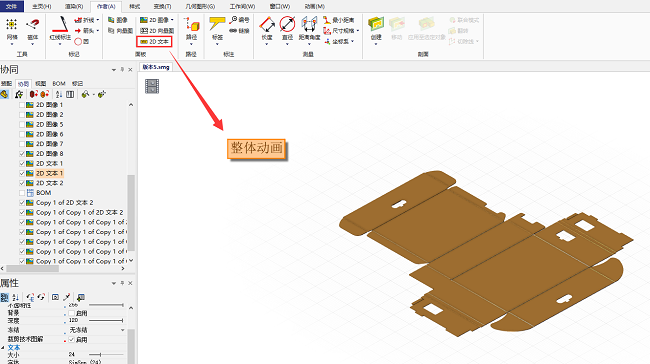Click the Minimum distance (最小距离) tool
The height and width of the screenshot is (364, 650).
[x=339, y=20]
